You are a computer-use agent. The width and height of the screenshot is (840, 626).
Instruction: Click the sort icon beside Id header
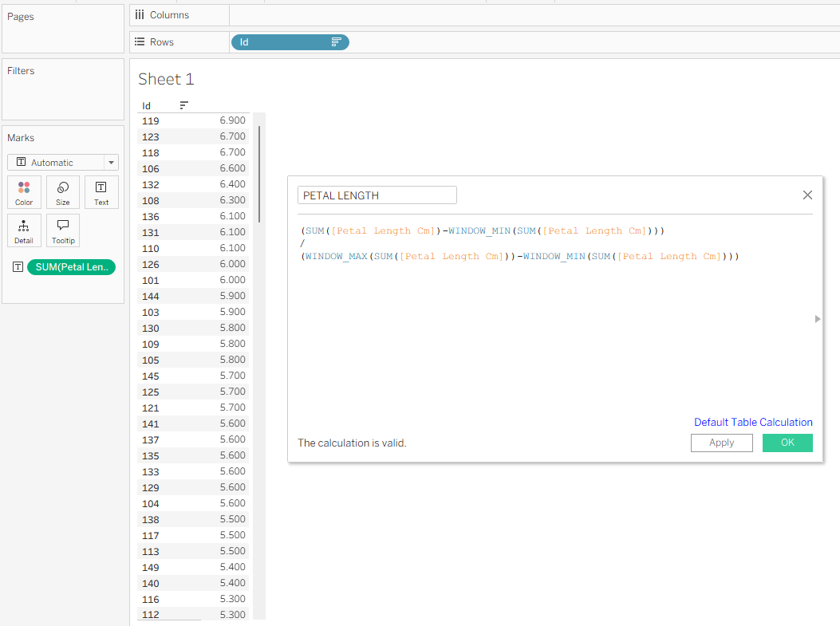tap(184, 105)
